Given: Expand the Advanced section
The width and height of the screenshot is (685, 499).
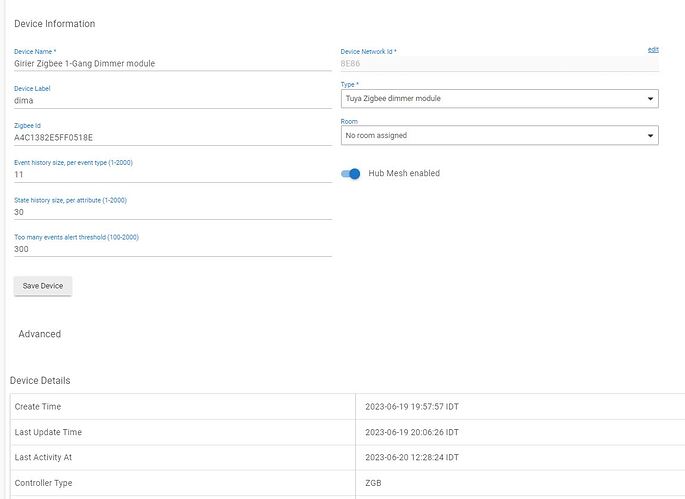Looking at the screenshot, I should (40, 334).
